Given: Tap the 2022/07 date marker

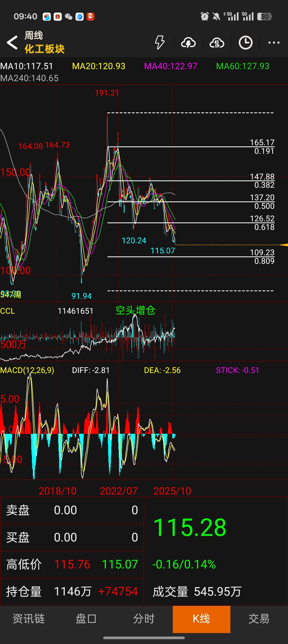Looking at the screenshot, I should tap(118, 491).
